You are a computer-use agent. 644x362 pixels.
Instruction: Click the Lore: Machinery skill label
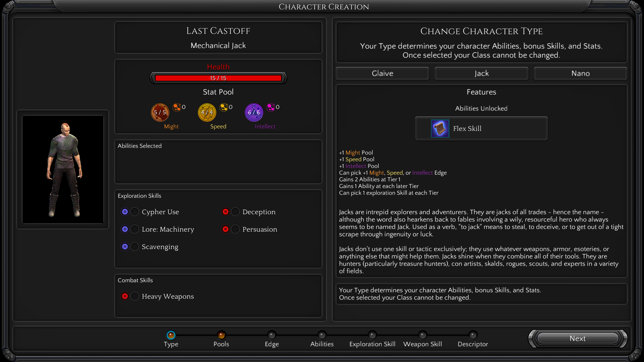[x=168, y=229]
